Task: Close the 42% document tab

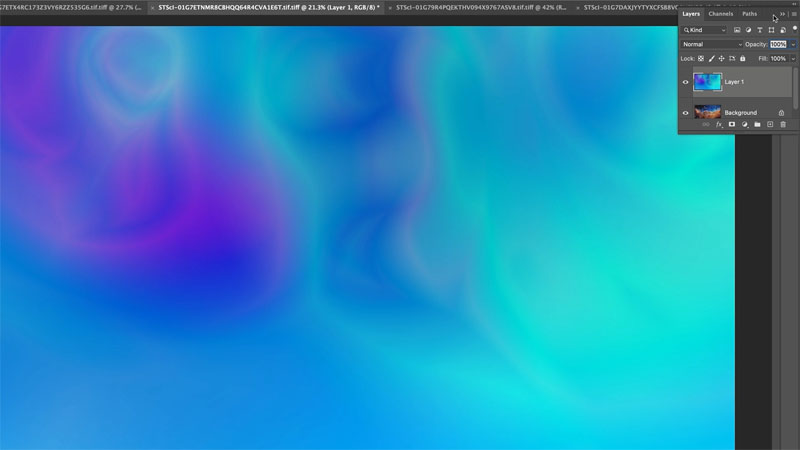Action: click(x=390, y=8)
